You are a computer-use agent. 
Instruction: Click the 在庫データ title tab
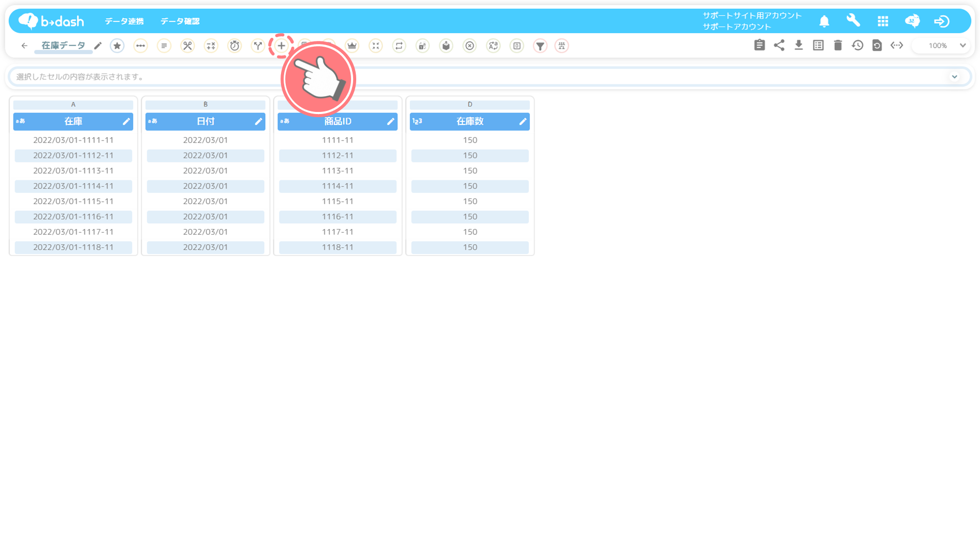point(63,46)
